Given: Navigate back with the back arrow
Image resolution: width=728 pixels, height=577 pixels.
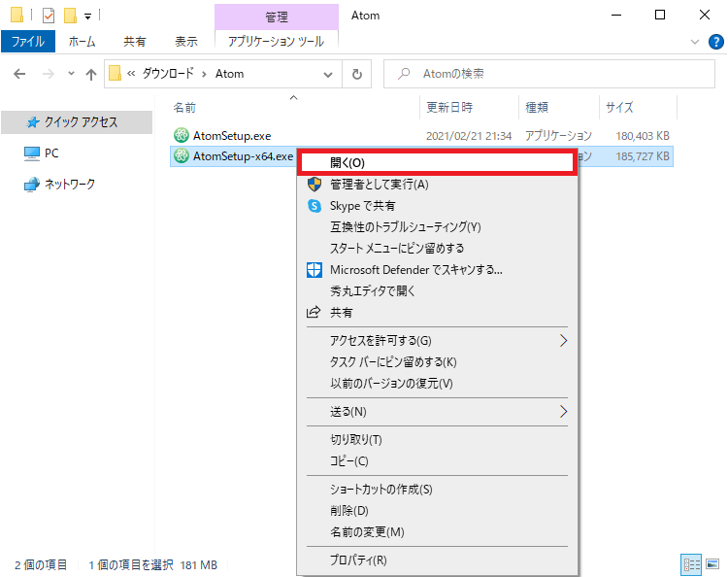Looking at the screenshot, I should 20,74.
